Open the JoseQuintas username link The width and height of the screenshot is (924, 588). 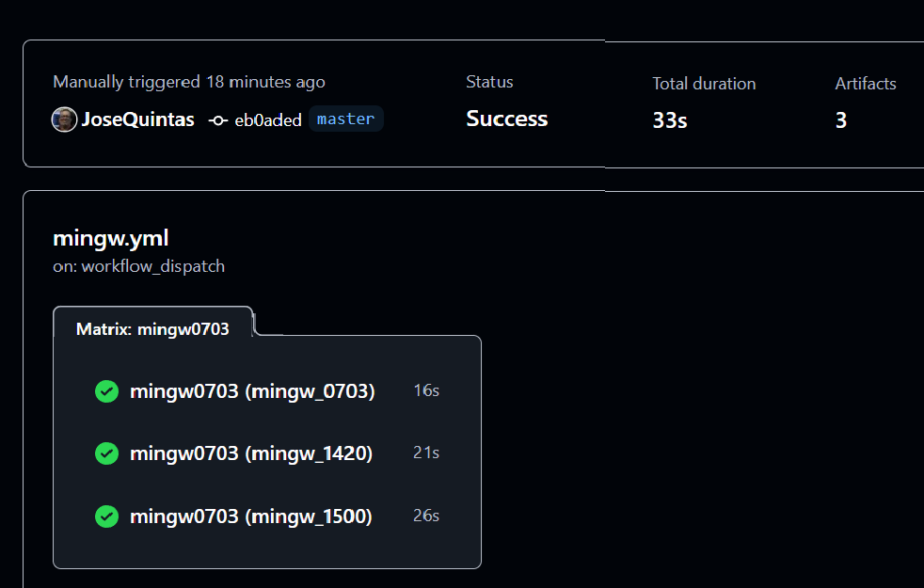pyautogui.click(x=137, y=119)
